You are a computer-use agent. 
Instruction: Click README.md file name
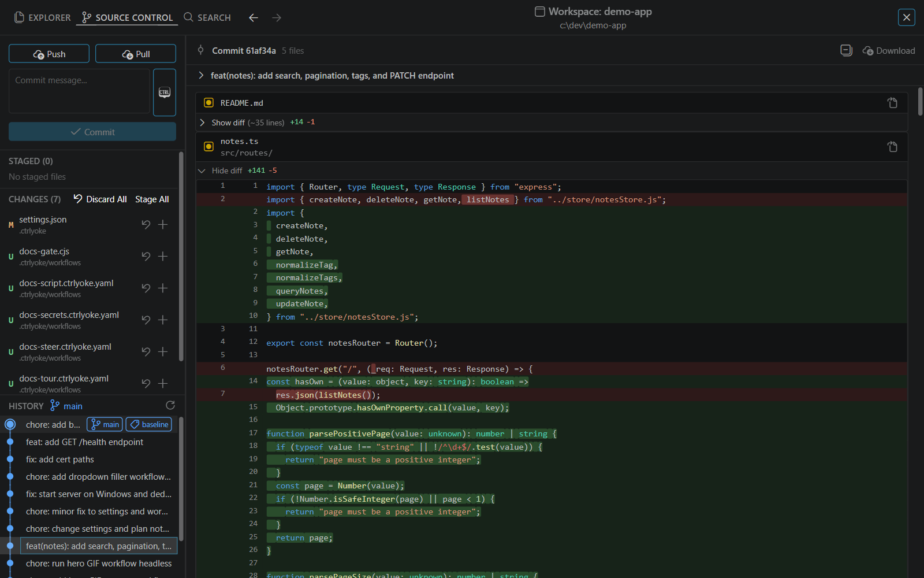(x=241, y=103)
